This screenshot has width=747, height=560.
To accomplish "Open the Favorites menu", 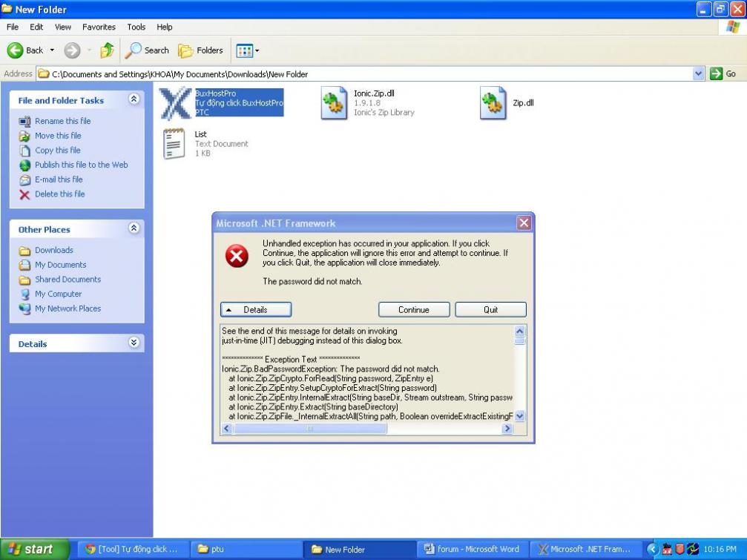I will [99, 27].
